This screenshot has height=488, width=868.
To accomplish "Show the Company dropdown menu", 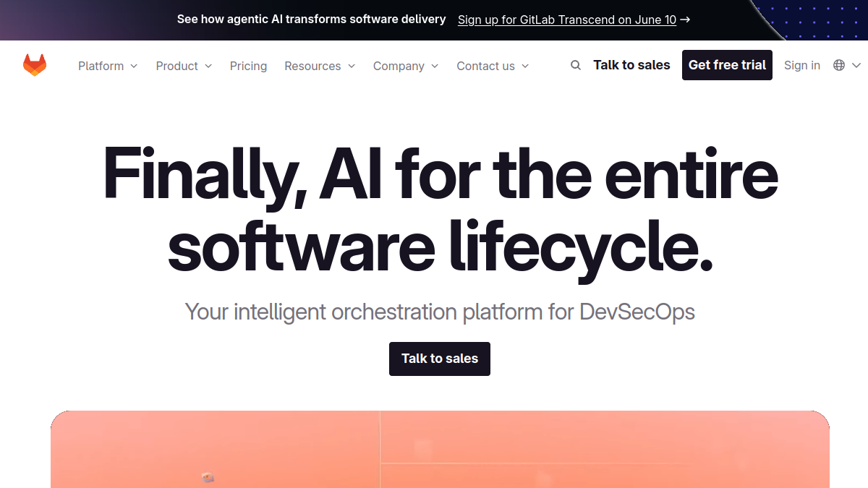I will [x=406, y=66].
